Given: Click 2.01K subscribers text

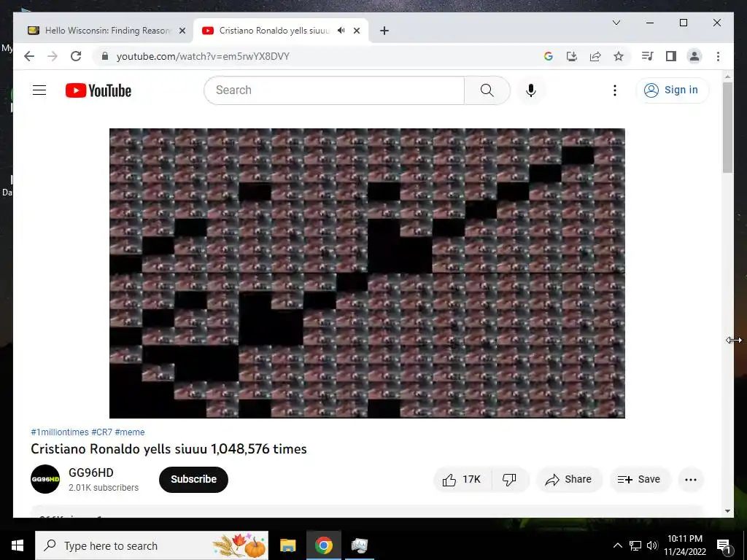Looking at the screenshot, I should click(104, 488).
